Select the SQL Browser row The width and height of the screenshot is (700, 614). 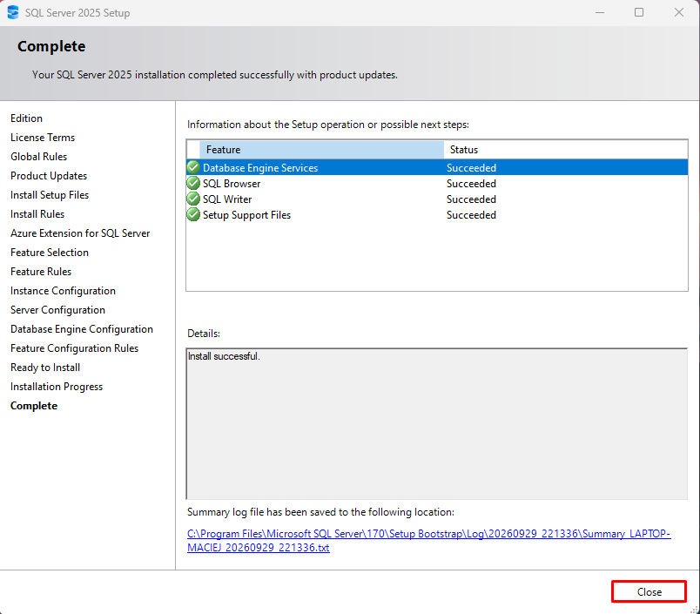pyautogui.click(x=437, y=184)
